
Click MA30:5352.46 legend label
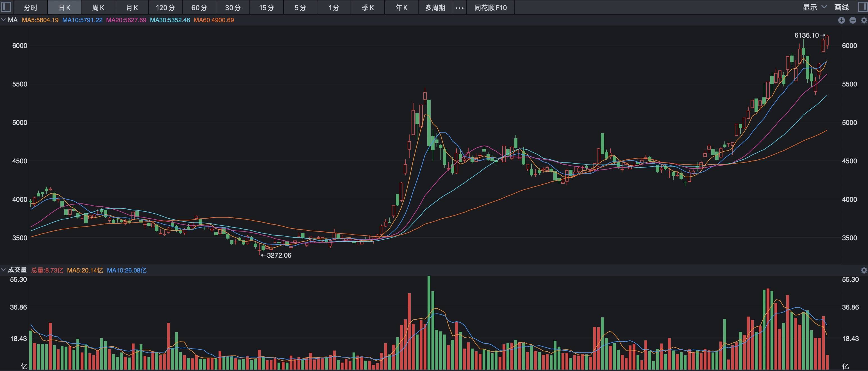tap(170, 20)
